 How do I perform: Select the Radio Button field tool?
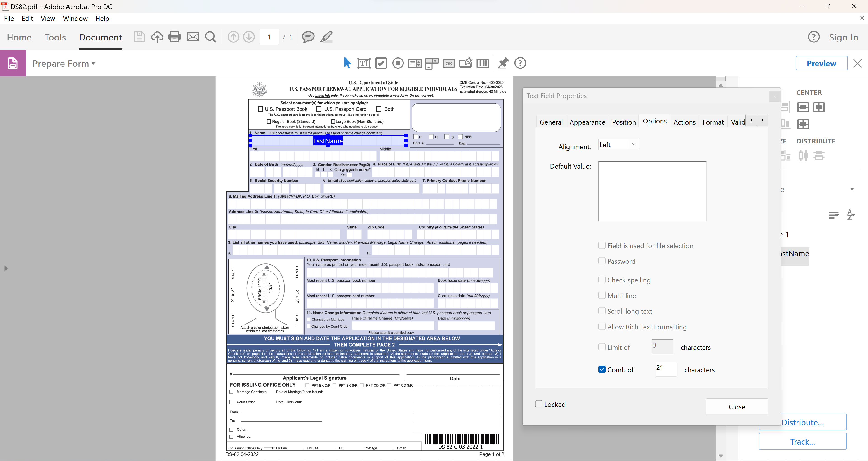[x=398, y=63]
